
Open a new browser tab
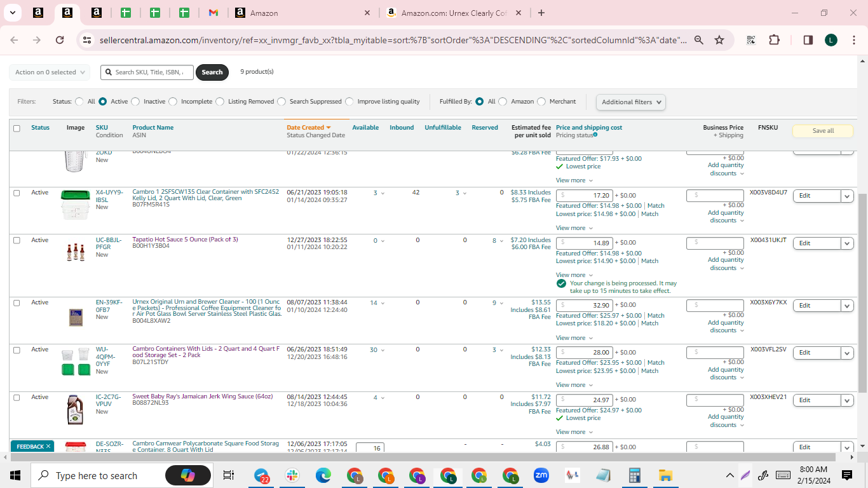pos(541,13)
